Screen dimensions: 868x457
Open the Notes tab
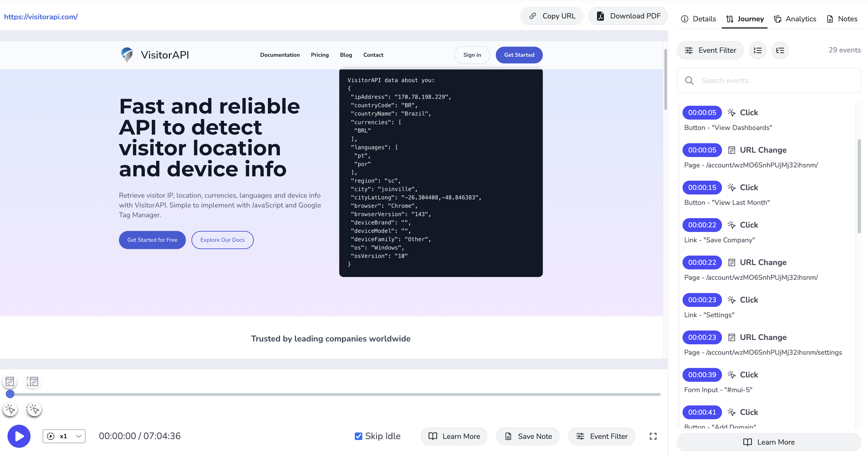842,19
